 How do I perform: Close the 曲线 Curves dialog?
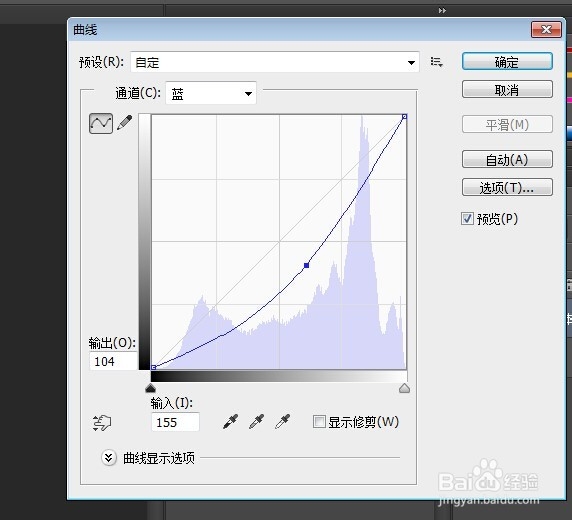pyautogui.click(x=546, y=29)
